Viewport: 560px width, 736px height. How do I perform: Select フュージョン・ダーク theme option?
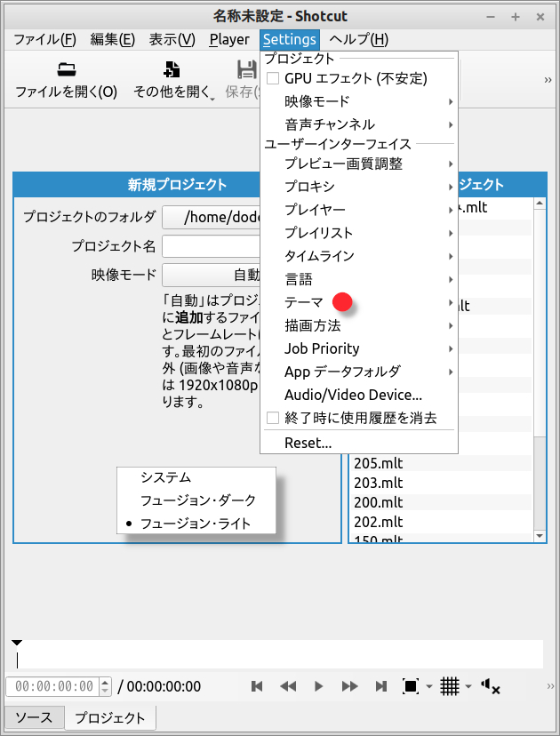[x=197, y=500]
